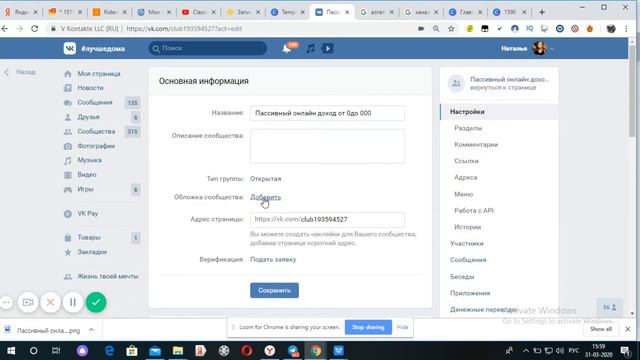The width and height of the screenshot is (640, 360).
Task: Open Моя страница in left sidebar
Action: [98, 74]
